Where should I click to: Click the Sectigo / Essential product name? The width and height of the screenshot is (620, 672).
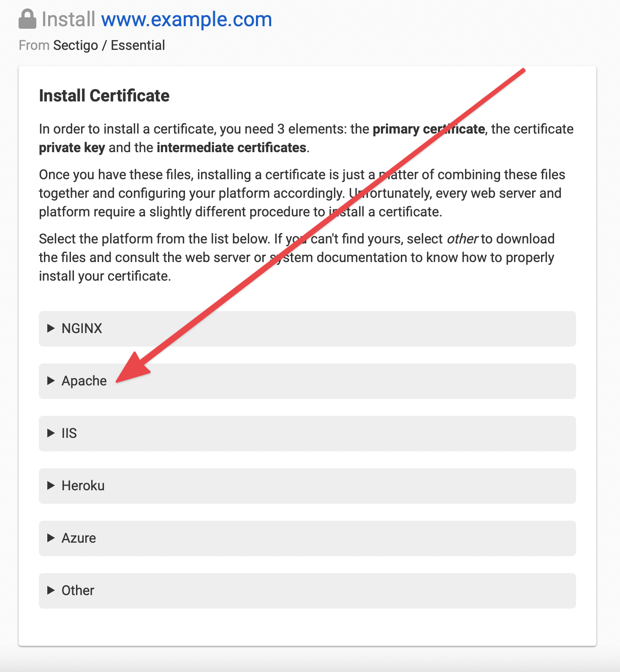click(109, 45)
